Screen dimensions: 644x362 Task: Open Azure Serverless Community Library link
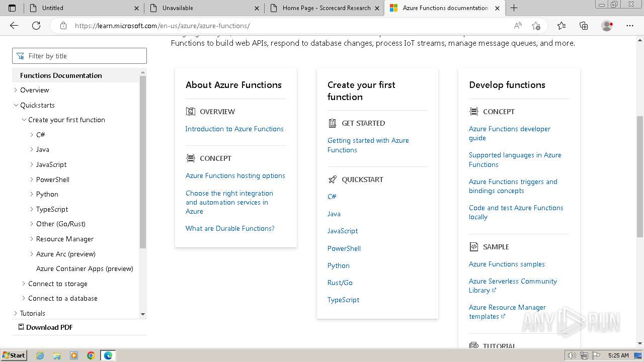[513, 286]
